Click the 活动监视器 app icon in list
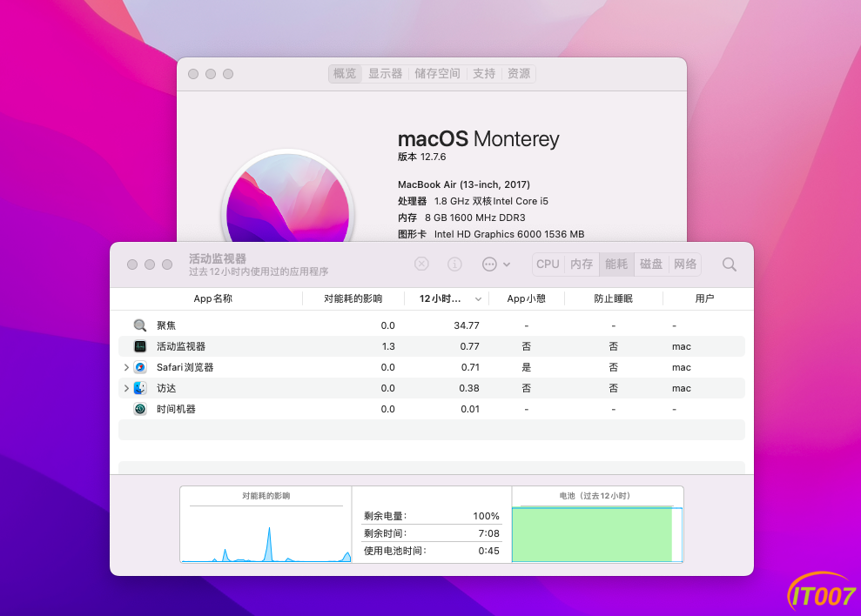This screenshot has height=616, width=861. 140,346
